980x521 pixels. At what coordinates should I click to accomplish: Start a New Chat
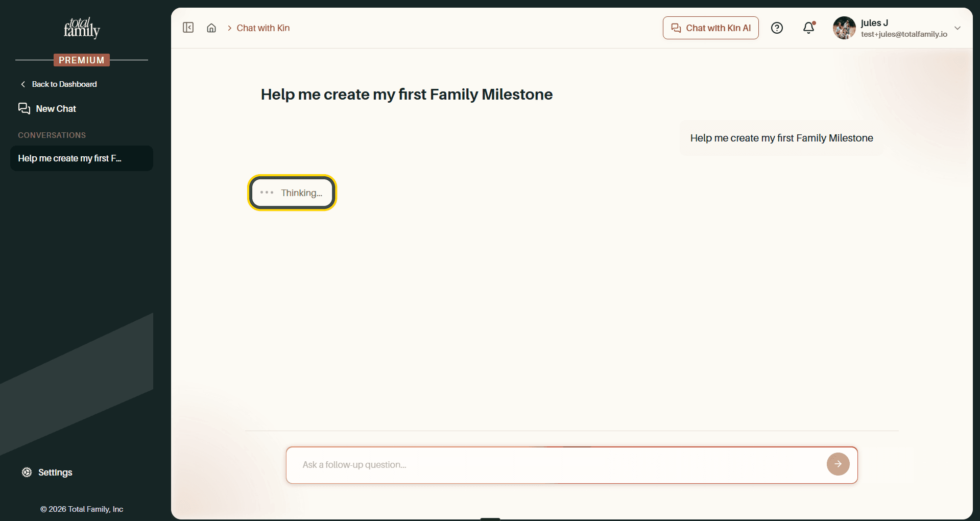(x=47, y=109)
